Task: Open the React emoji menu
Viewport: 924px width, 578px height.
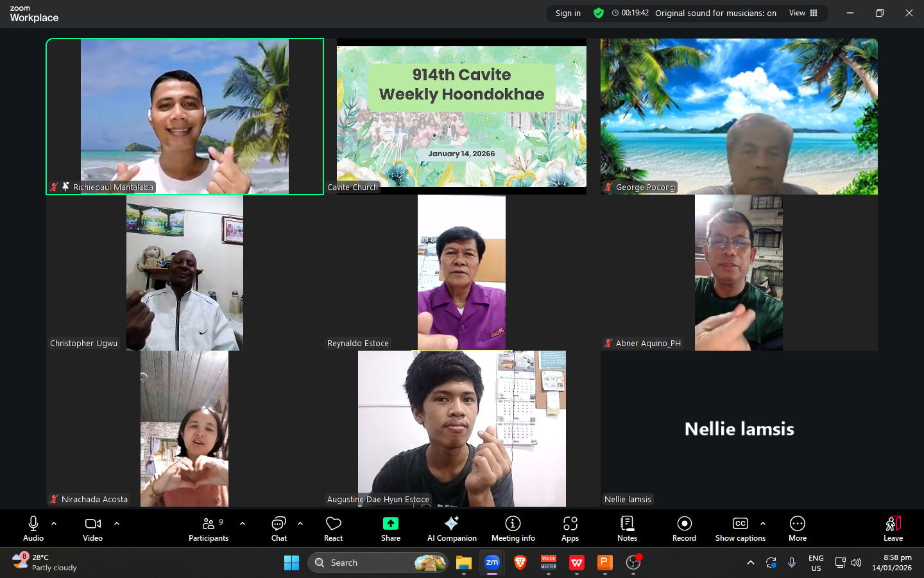Action: (333, 524)
